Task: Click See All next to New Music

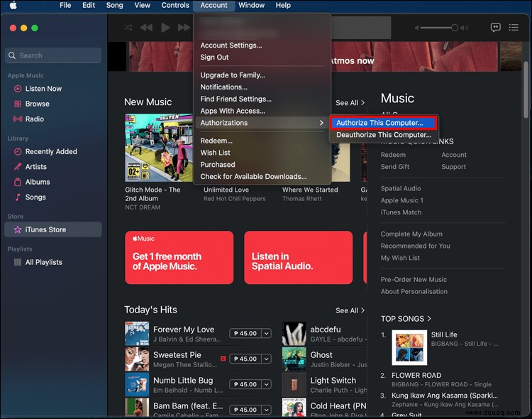Action: click(x=350, y=103)
